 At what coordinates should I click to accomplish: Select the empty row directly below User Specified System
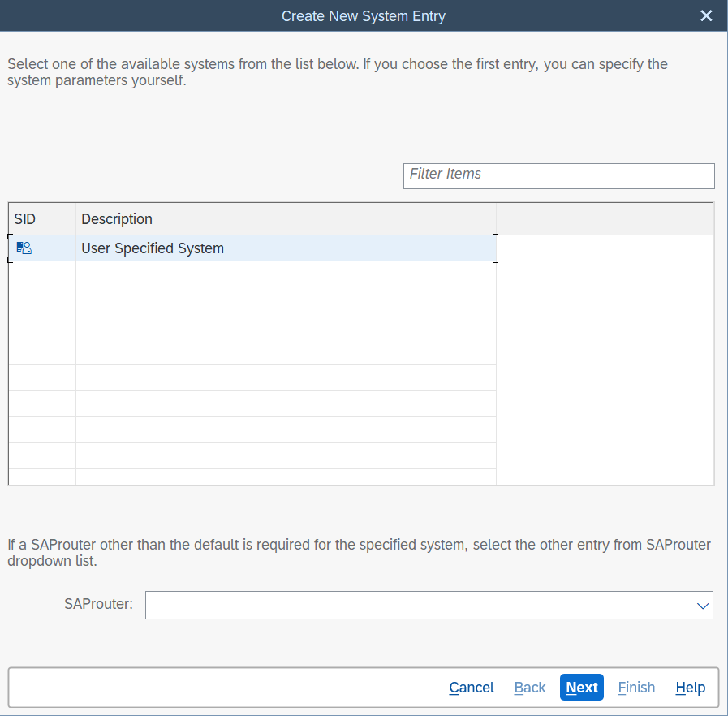[x=252, y=274]
